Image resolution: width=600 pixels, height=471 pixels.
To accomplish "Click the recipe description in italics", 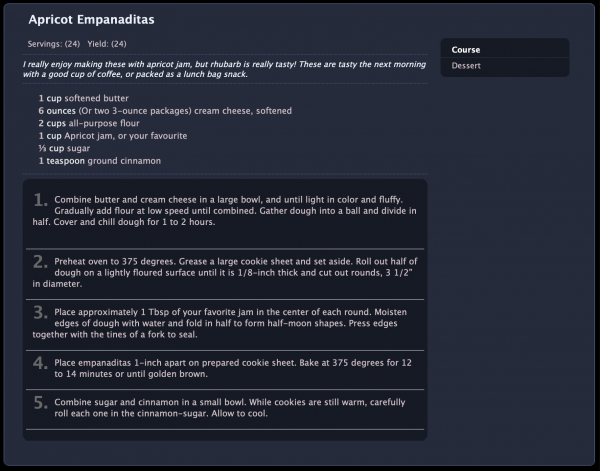I will pyautogui.click(x=224, y=69).
